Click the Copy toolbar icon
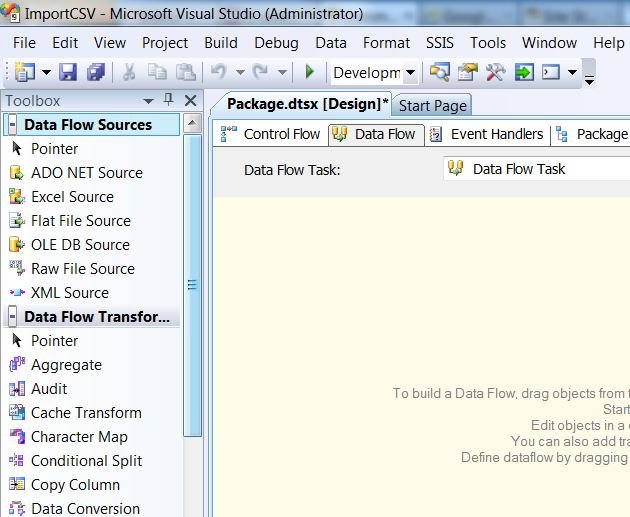The width and height of the screenshot is (630, 517). (157, 73)
